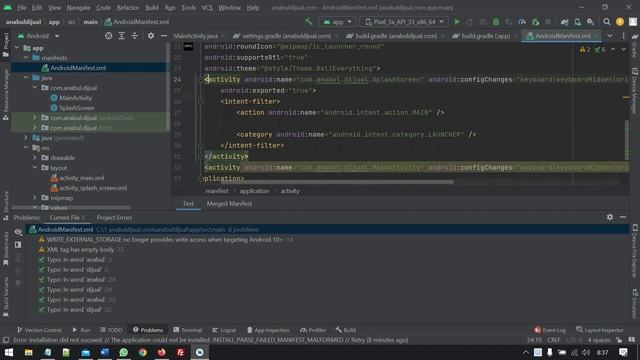This screenshot has width=640, height=360.
Task: Click Select Opened File target icon
Action: [108, 36]
